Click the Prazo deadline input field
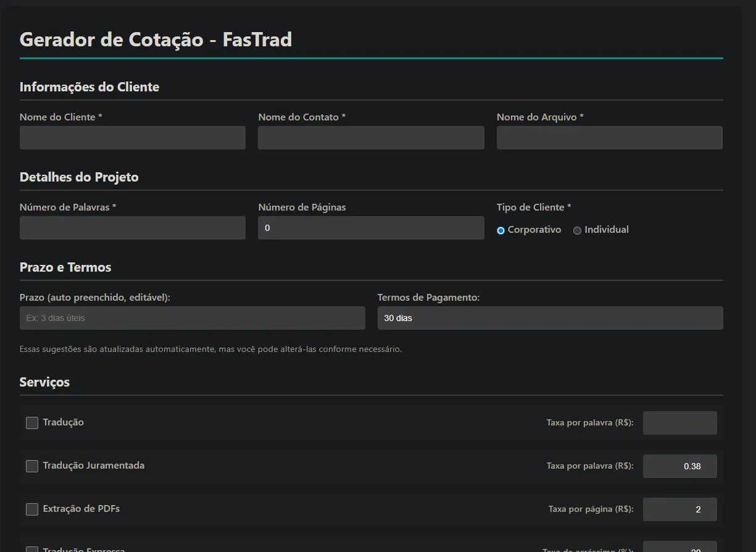Viewport: 756px width, 552px height. click(x=193, y=318)
